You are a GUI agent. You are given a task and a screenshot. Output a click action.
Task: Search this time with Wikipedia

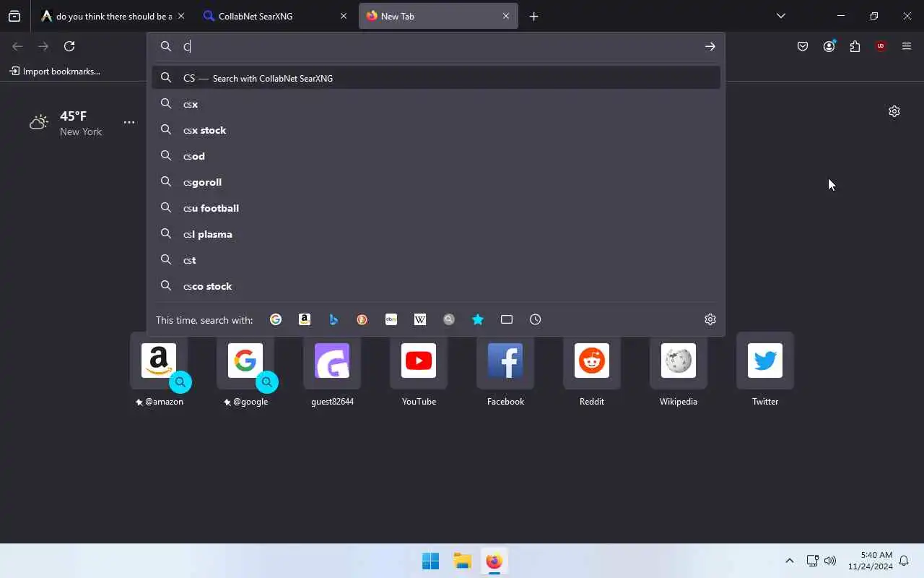pos(420,319)
